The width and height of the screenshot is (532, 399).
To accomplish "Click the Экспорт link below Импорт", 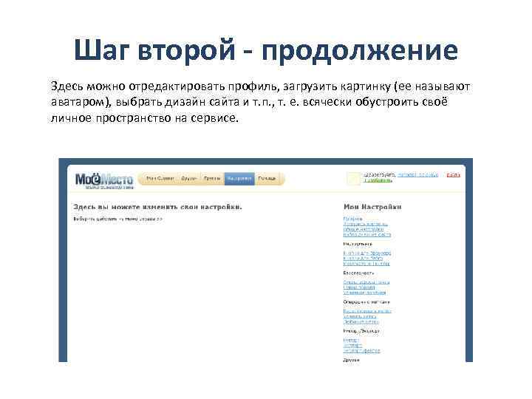I will 352,345.
